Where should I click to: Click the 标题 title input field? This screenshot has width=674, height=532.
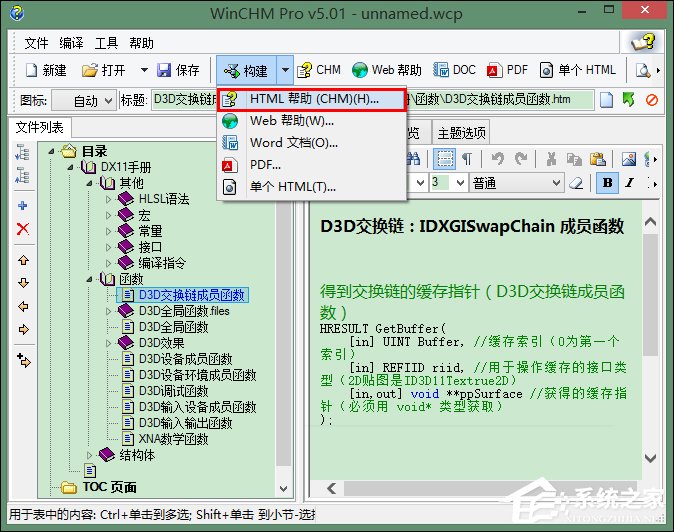[185, 100]
